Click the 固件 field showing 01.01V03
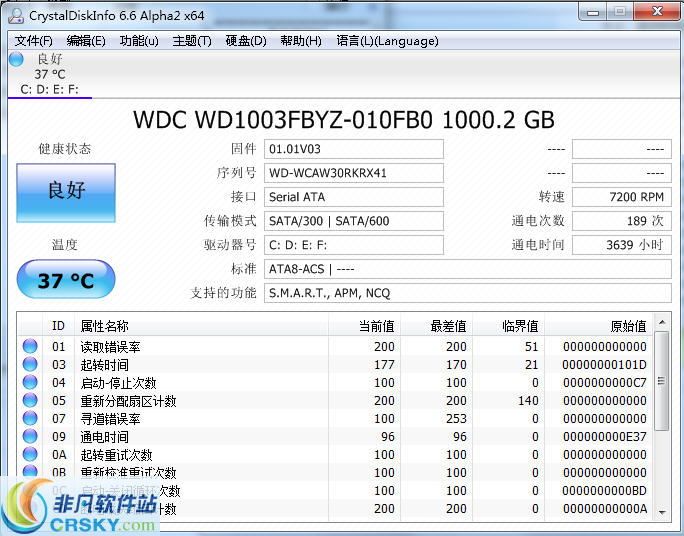684x536 pixels. point(354,149)
